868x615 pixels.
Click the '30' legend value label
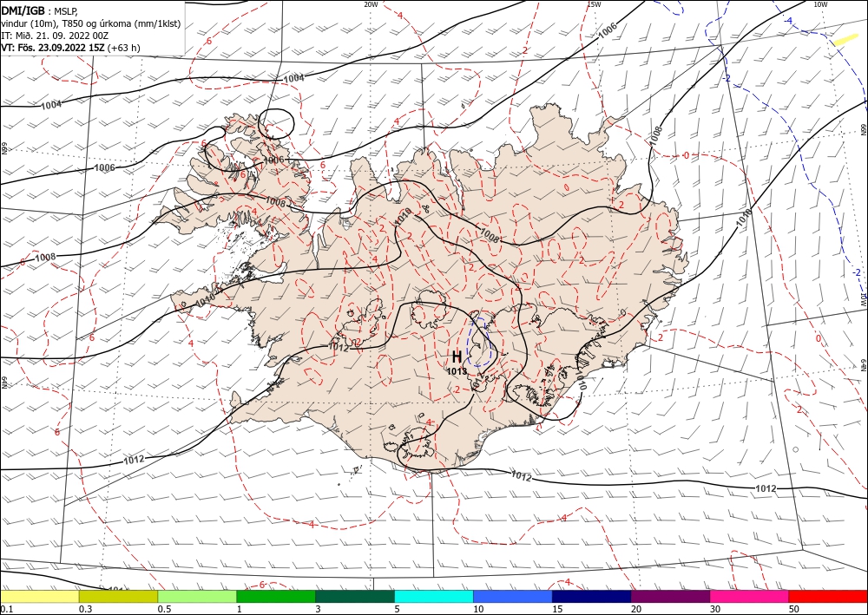[x=715, y=609]
